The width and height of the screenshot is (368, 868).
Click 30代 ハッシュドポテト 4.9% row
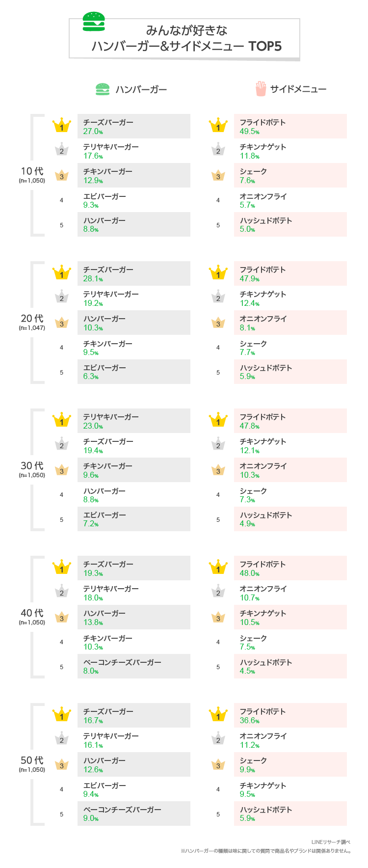(290, 519)
